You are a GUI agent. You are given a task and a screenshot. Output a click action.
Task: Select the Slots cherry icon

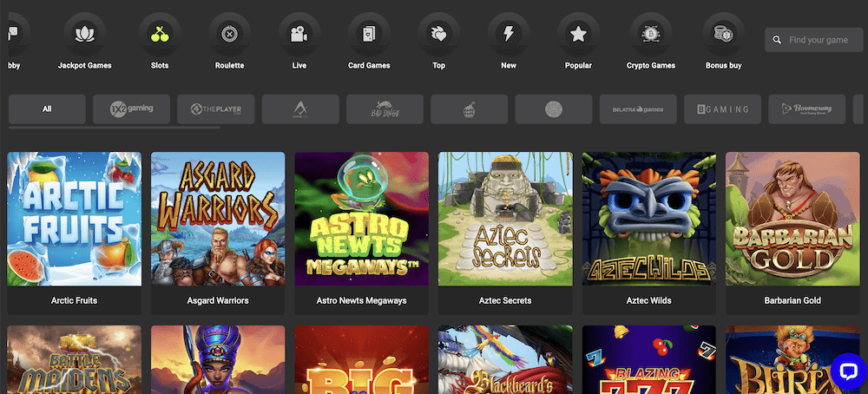(160, 34)
